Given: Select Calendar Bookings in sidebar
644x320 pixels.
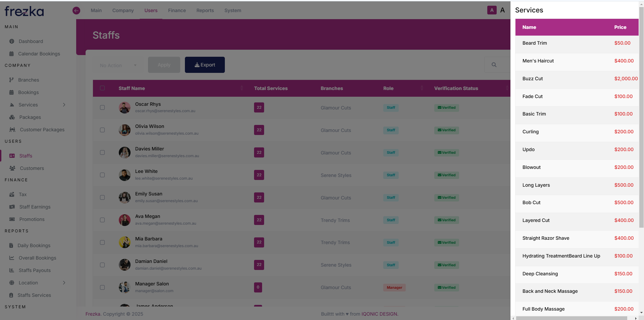Looking at the screenshot, I should 39,53.
